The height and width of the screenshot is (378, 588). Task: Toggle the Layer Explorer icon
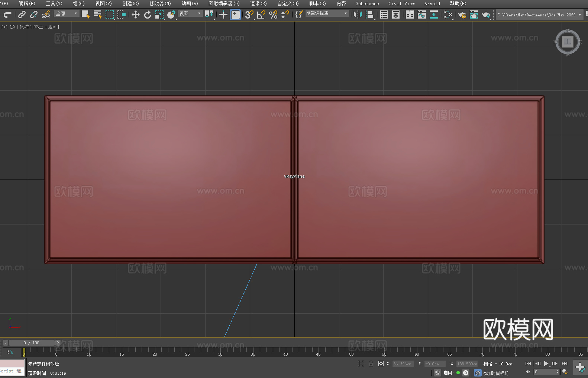pos(396,14)
